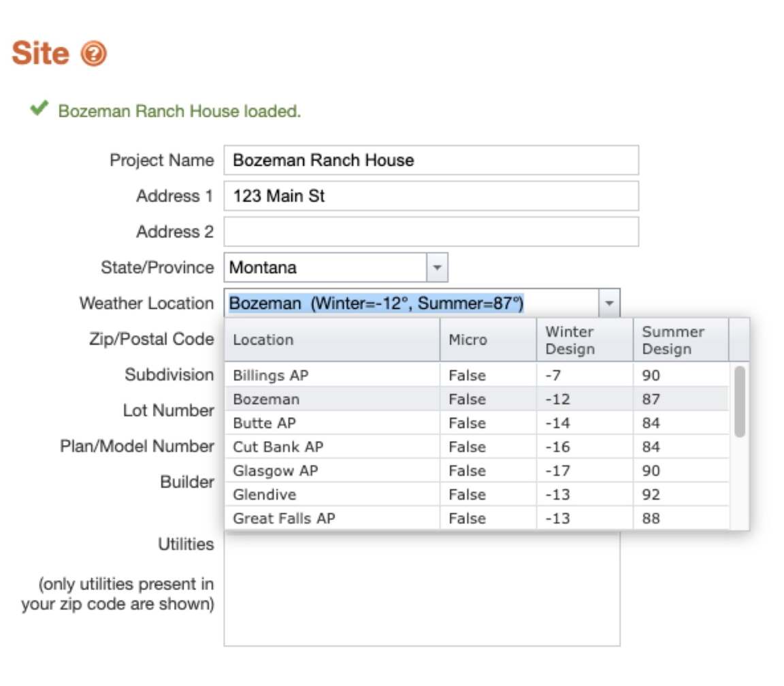Sort by Winter Design column header
Viewport: 784px width, 686px height.
pos(584,340)
